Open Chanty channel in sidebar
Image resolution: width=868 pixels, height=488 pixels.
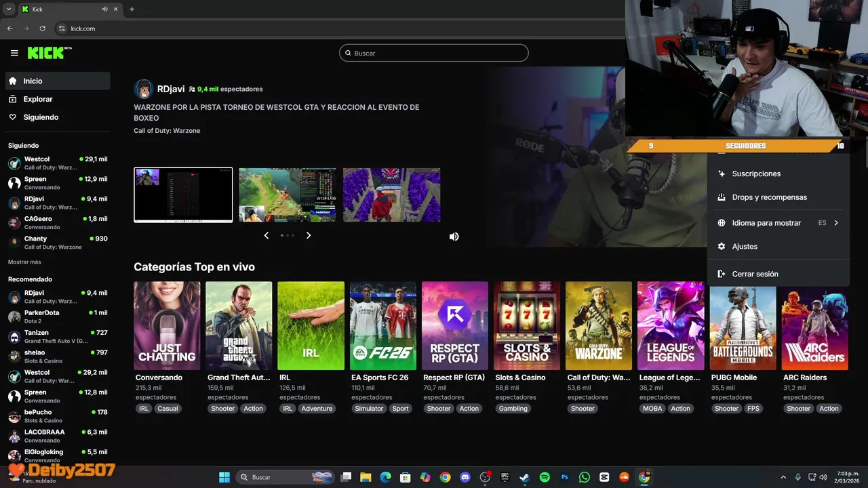[58, 243]
